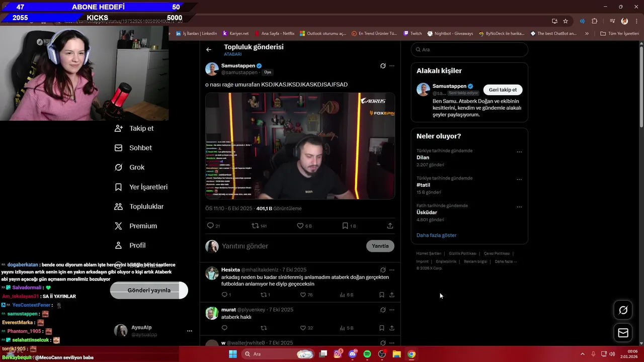Like the main post with 6 B likes
This screenshot has height=362, width=644.
pos(300,226)
